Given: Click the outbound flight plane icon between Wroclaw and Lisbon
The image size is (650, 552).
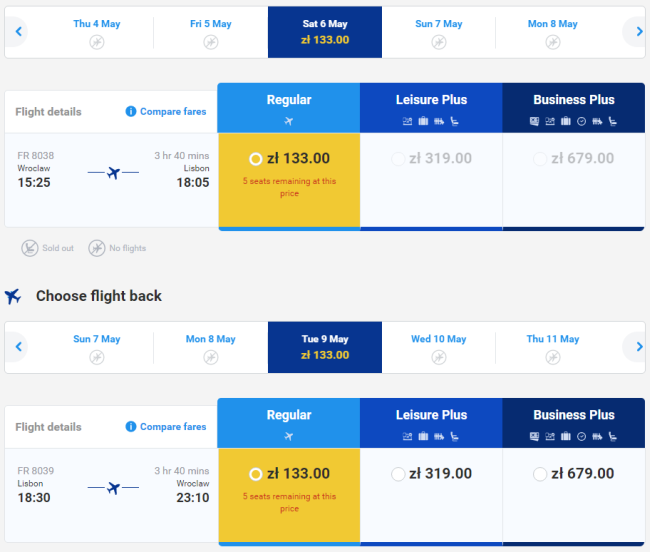Looking at the screenshot, I should click(112, 173).
